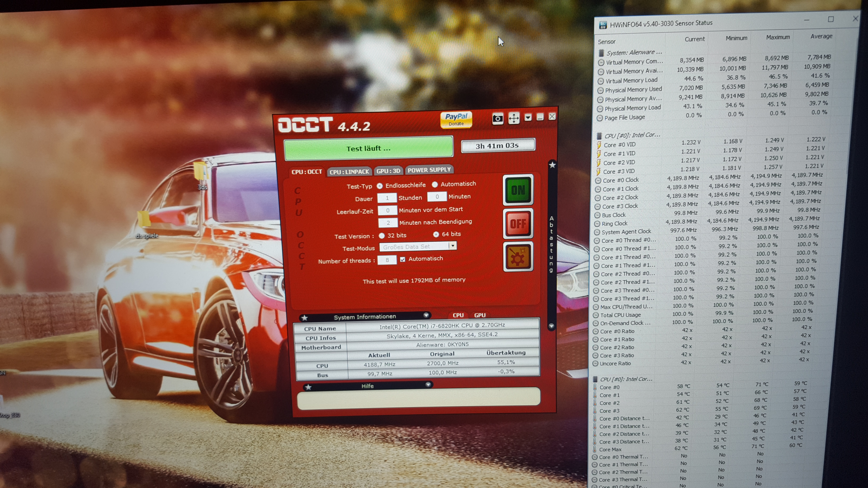Image resolution: width=868 pixels, height=488 pixels.
Task: Collapse System Informationen panel arrow
Action: coord(426,315)
